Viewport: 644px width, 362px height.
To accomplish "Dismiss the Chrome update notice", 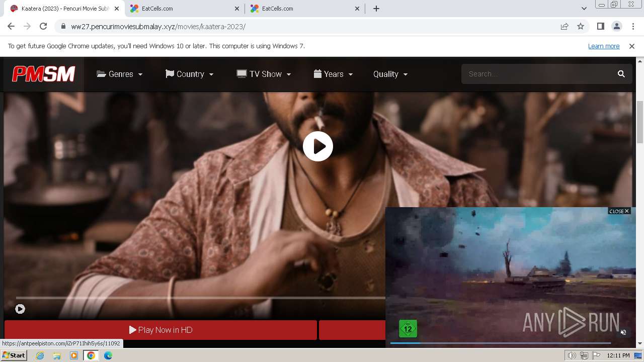I will [x=632, y=46].
